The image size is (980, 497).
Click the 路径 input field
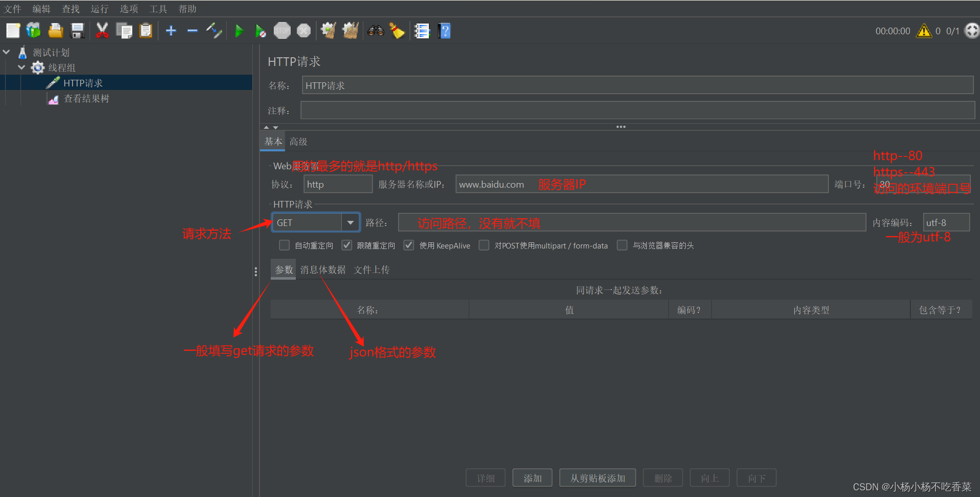point(632,222)
